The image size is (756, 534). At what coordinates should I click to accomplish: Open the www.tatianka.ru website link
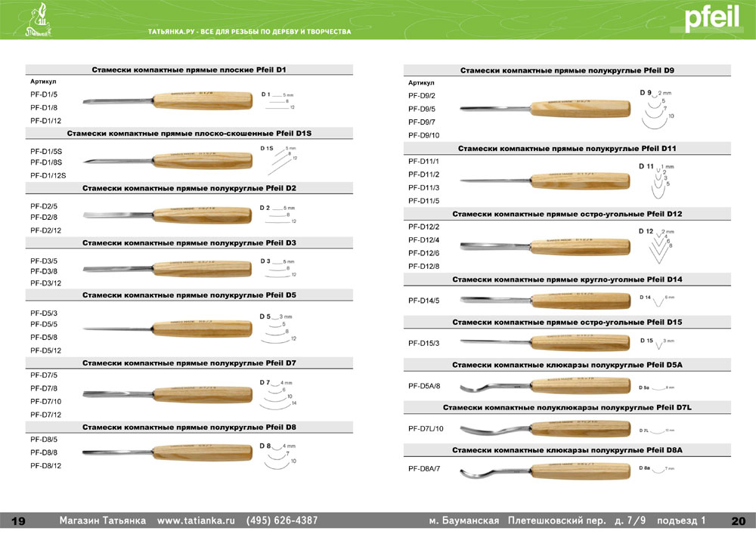point(196,520)
